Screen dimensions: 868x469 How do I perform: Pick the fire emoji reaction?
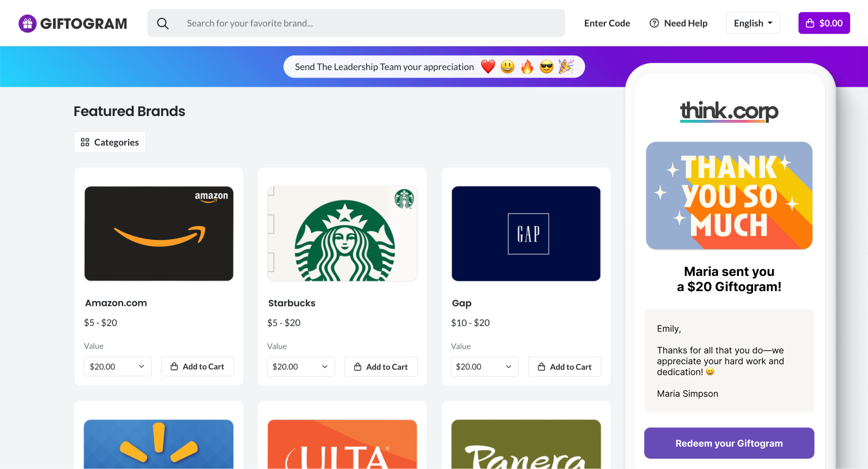point(527,67)
